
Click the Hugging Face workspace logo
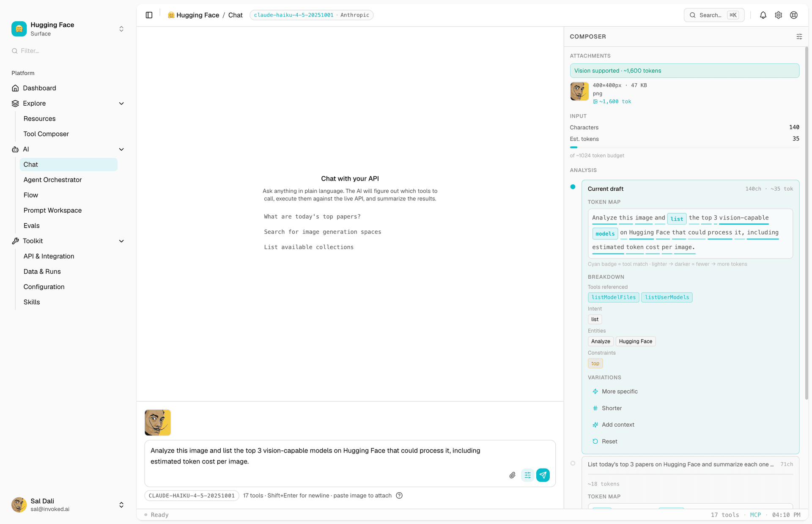point(19,29)
